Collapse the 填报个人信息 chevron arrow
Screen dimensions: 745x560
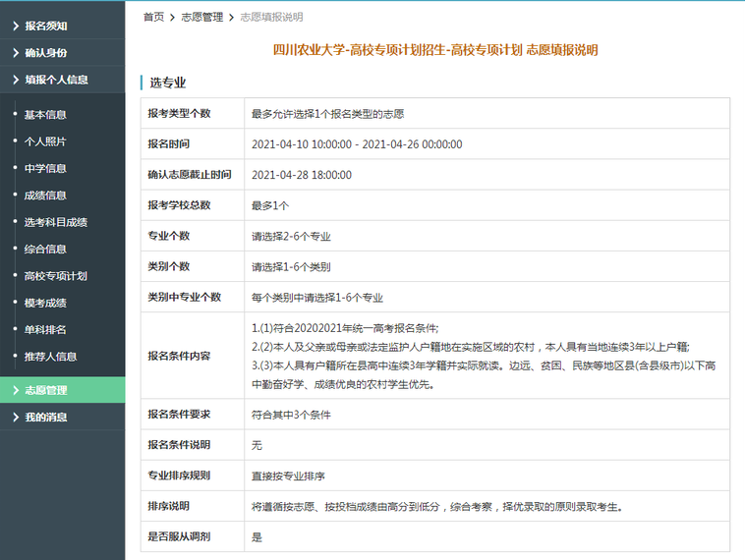[16, 80]
